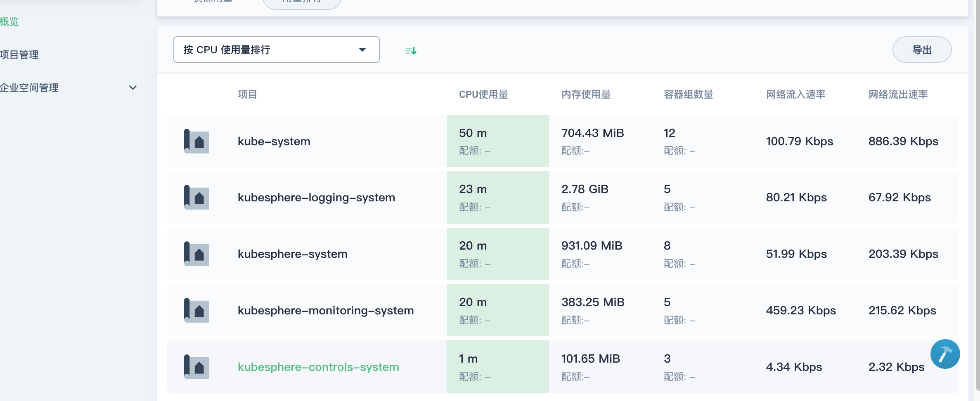Select the 23 m CPU usage cell

click(498, 197)
